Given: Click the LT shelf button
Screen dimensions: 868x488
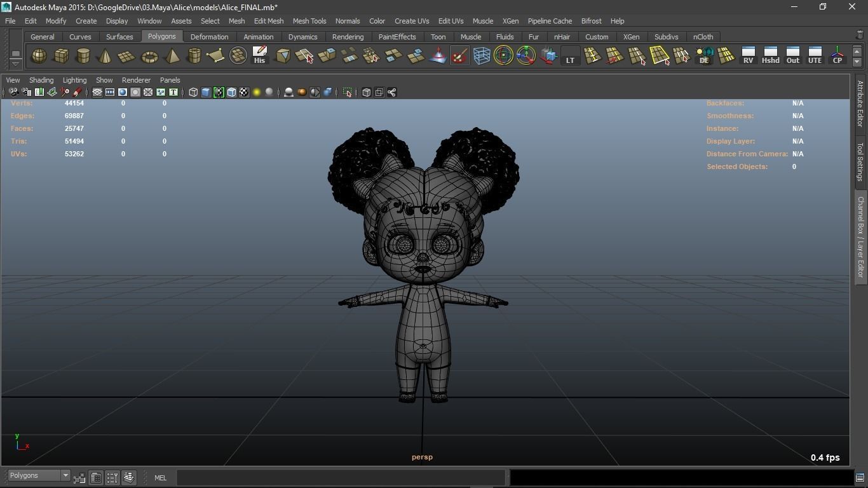Looking at the screenshot, I should click(x=570, y=56).
